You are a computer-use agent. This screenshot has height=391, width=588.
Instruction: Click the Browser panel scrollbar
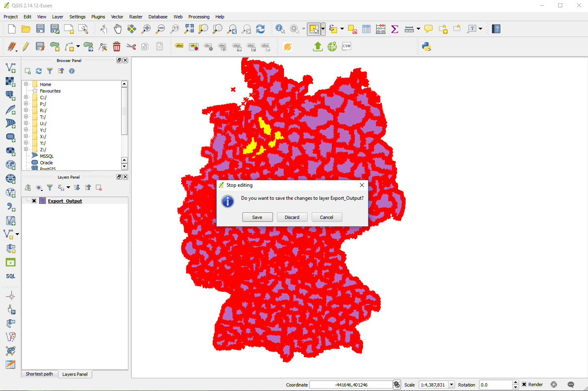click(x=124, y=111)
